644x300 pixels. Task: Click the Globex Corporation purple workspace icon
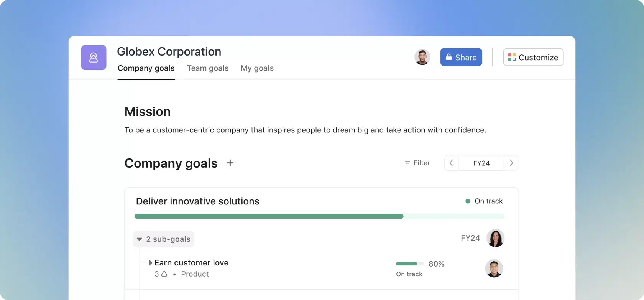[x=93, y=57]
